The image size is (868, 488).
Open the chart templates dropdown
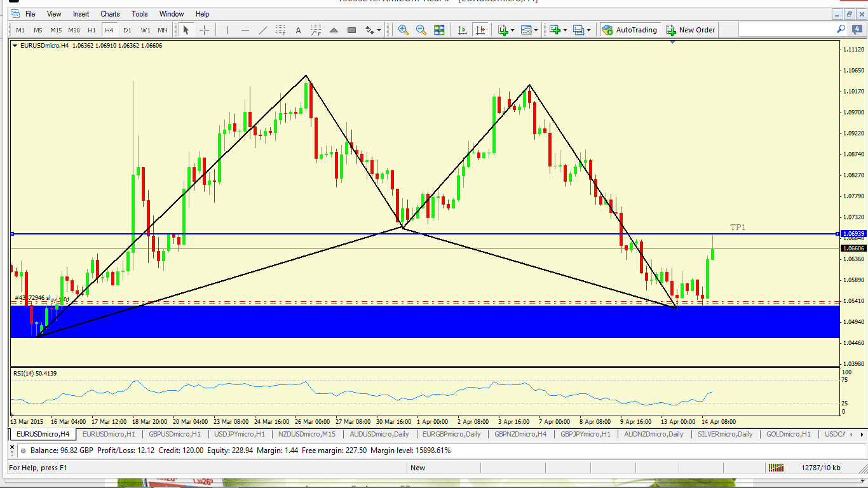click(529, 30)
